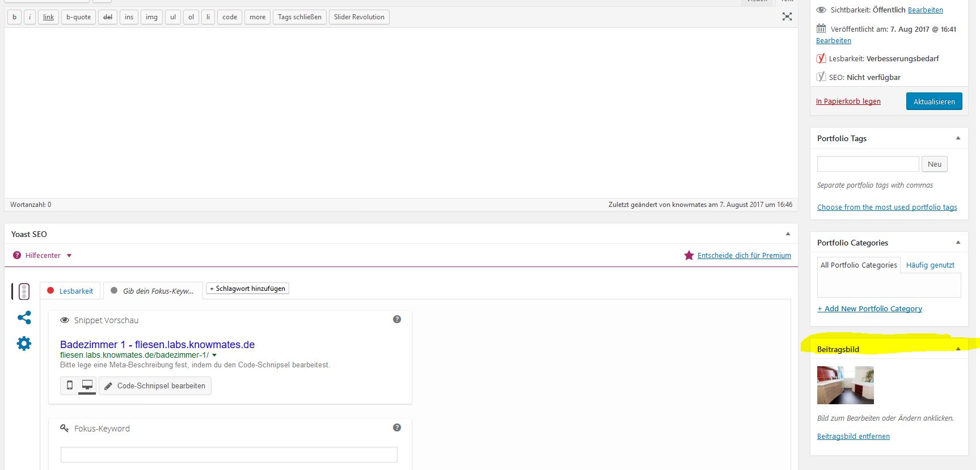Click the Yoast SEO score icon
The height and width of the screenshot is (470, 980).
821,77
